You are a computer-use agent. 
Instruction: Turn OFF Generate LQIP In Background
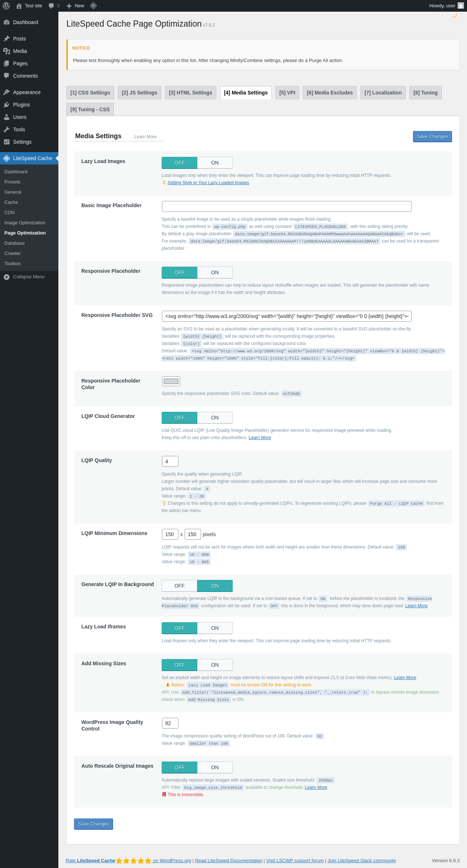180,586
